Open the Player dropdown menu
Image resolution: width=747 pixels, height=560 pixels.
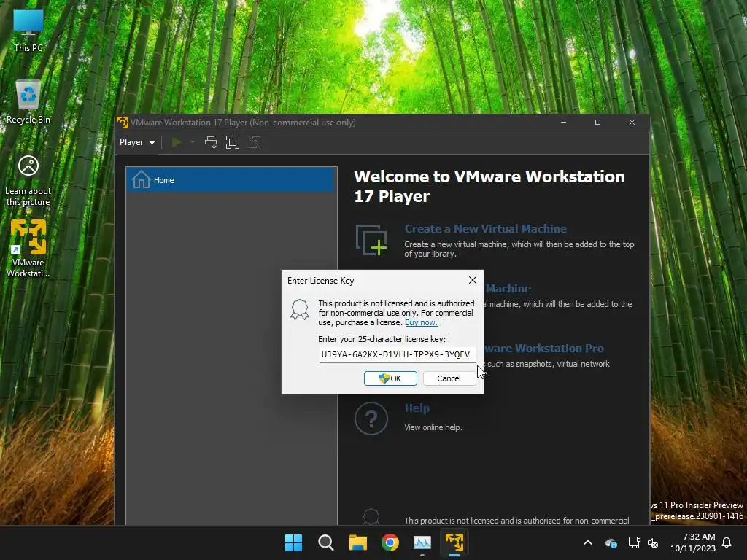click(136, 142)
